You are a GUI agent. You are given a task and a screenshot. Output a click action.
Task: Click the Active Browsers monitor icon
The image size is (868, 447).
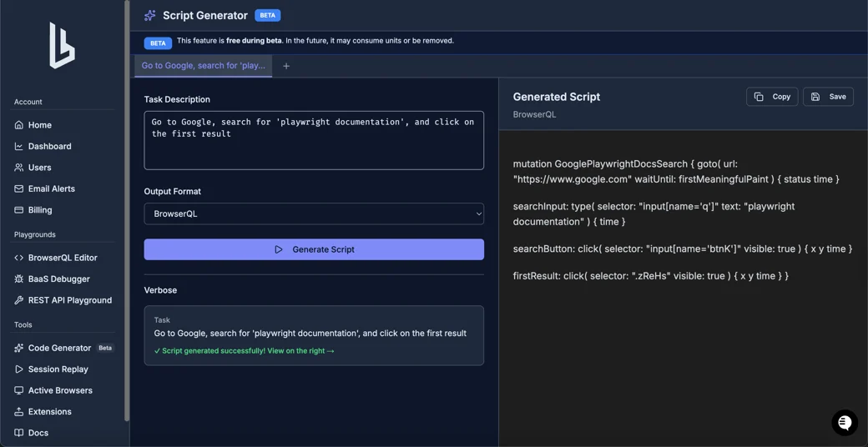pyautogui.click(x=19, y=390)
